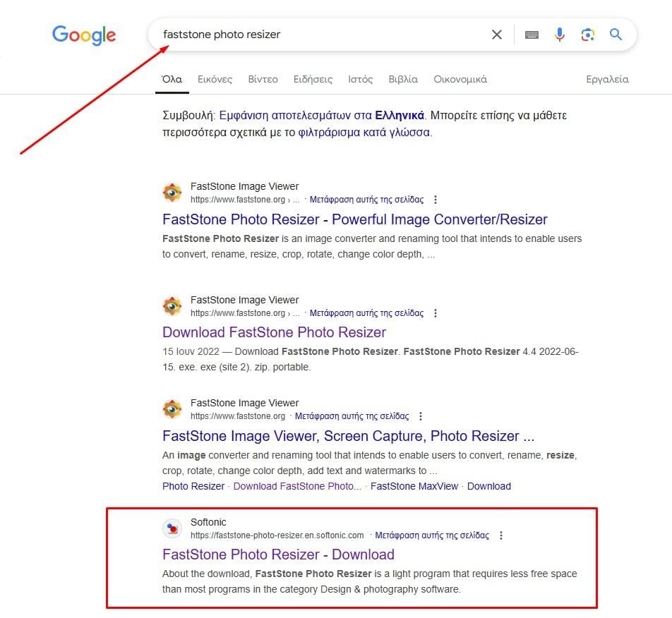The width and height of the screenshot is (672, 618).
Task: Switch to the Εικόνες tab
Action: pyautogui.click(x=215, y=79)
